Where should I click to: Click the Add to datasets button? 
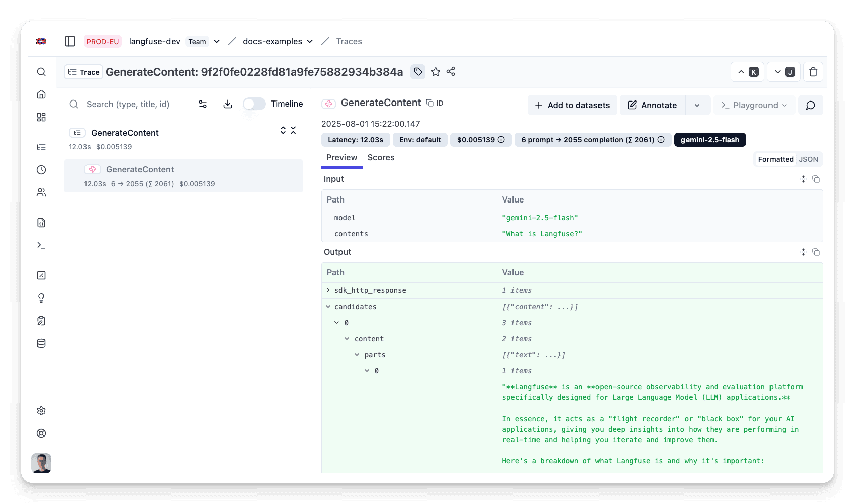pyautogui.click(x=572, y=105)
